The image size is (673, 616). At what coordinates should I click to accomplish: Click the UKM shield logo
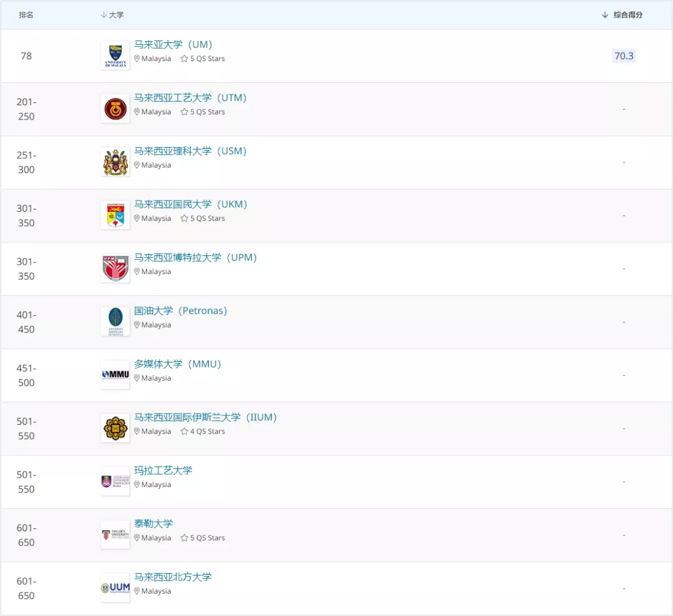(x=115, y=216)
